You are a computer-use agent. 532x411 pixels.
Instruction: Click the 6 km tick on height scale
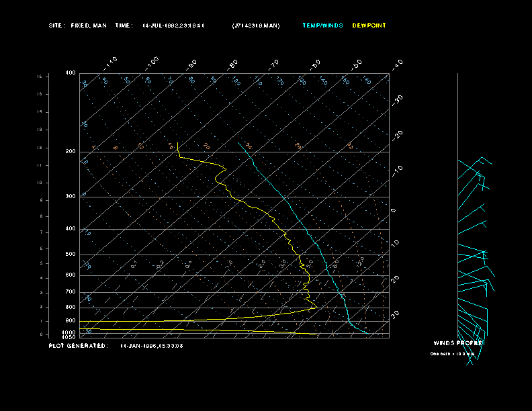tap(42, 248)
